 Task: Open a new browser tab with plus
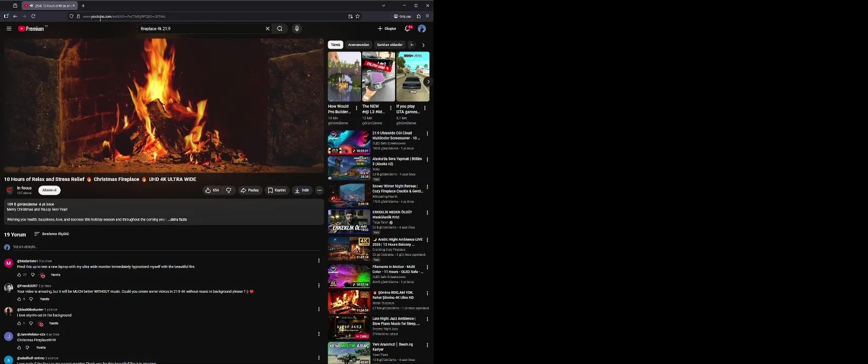tap(83, 6)
